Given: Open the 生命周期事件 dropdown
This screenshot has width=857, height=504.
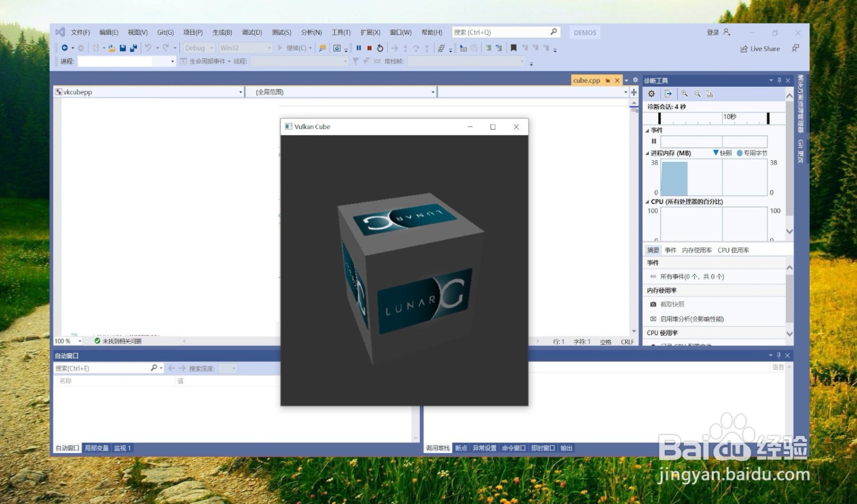Looking at the screenshot, I should [x=205, y=62].
